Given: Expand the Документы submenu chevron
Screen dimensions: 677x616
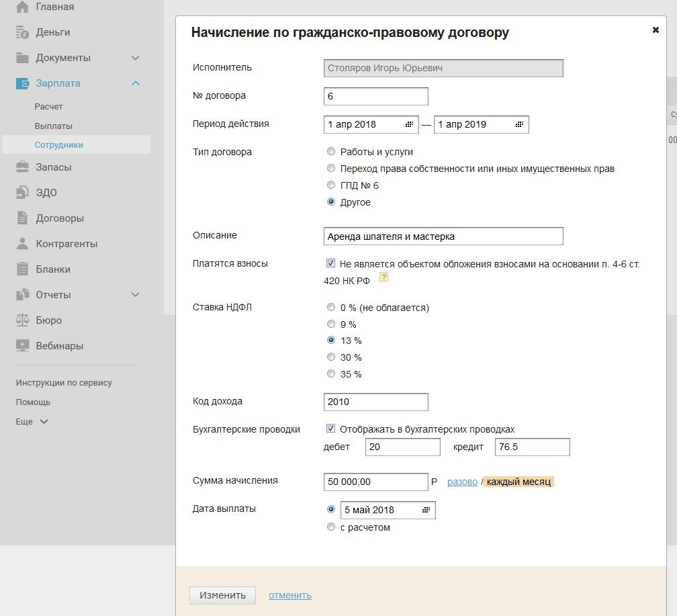Looking at the screenshot, I should [x=135, y=58].
